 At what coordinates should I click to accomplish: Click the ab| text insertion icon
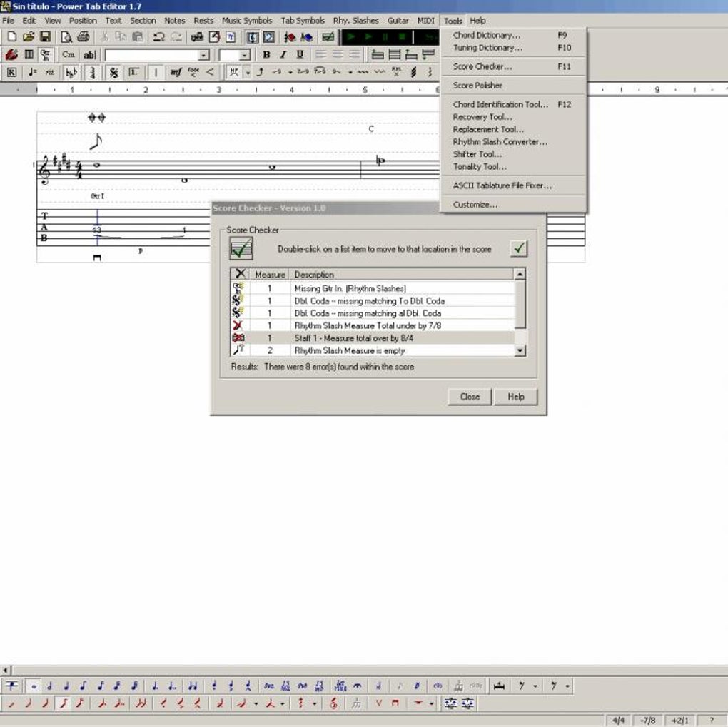click(89, 55)
